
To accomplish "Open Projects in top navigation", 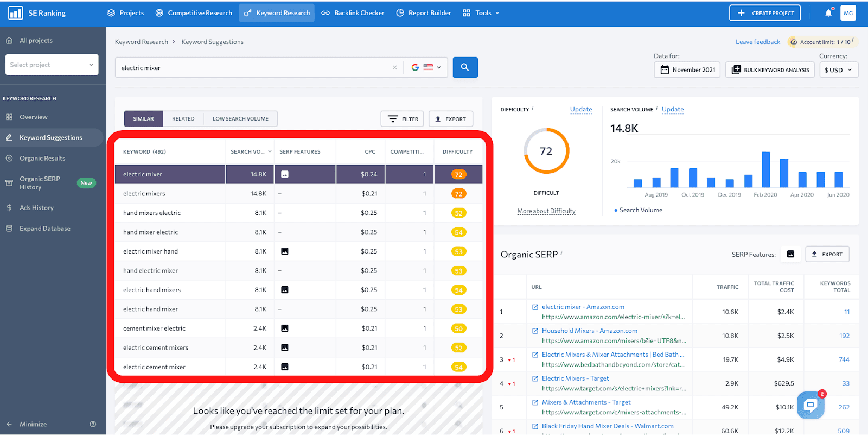I will [126, 13].
